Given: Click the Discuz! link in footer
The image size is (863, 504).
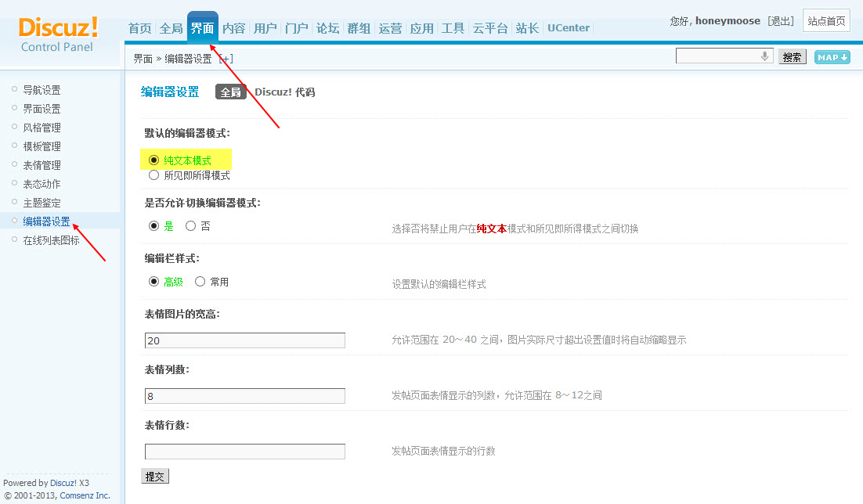Looking at the screenshot, I should pos(63,483).
